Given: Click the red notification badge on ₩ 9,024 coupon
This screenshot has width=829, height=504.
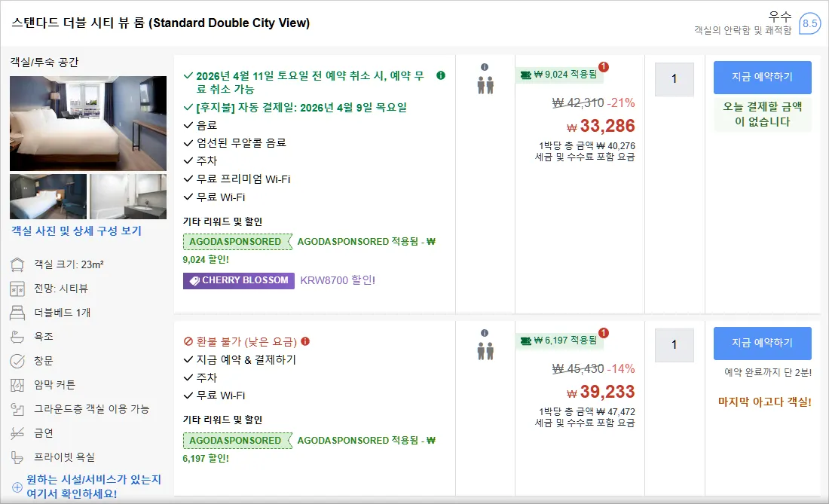Looking at the screenshot, I should (x=604, y=67).
